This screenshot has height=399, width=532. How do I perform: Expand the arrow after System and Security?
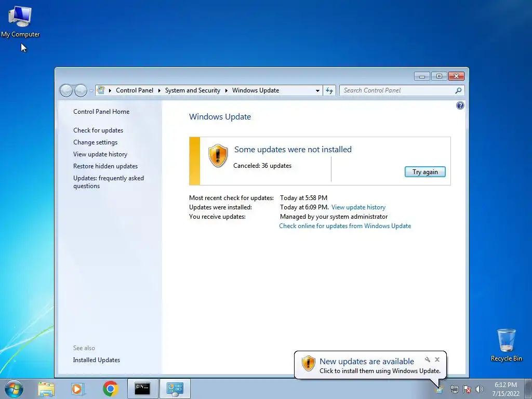click(x=227, y=90)
